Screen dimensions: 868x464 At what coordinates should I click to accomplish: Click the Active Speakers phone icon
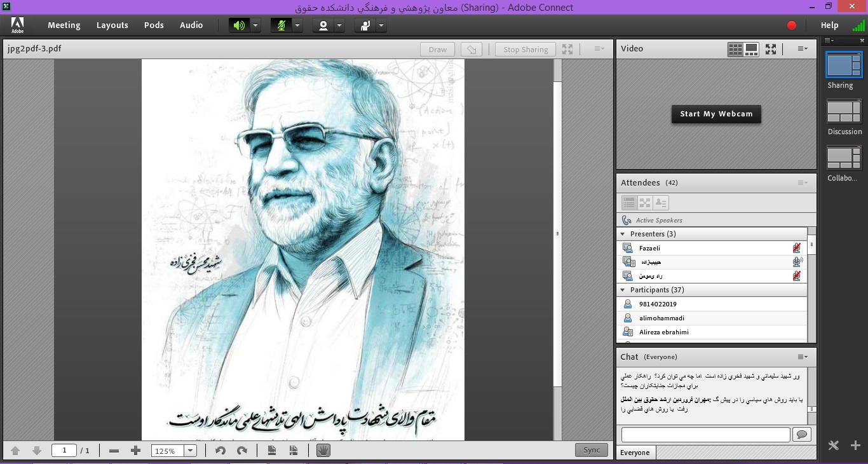(x=627, y=220)
